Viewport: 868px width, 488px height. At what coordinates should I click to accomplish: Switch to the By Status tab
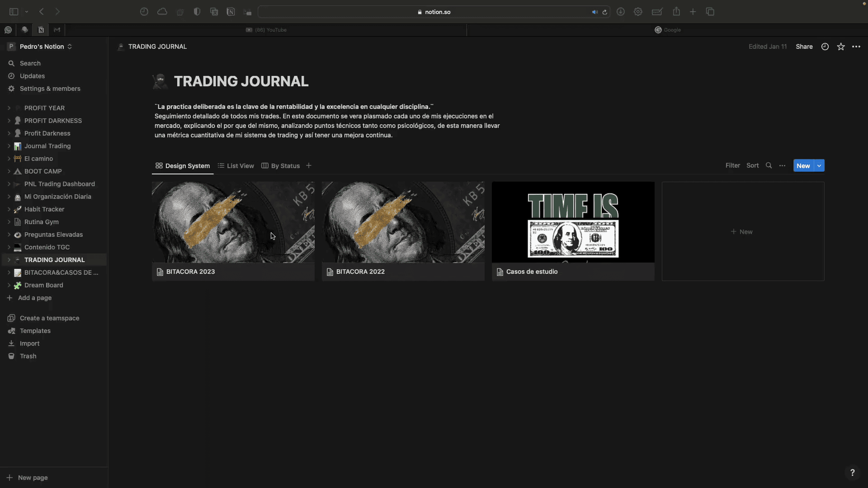[x=281, y=166]
